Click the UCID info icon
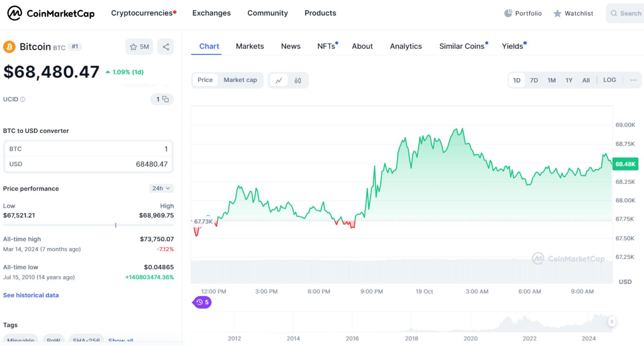644x346 pixels. (x=23, y=99)
